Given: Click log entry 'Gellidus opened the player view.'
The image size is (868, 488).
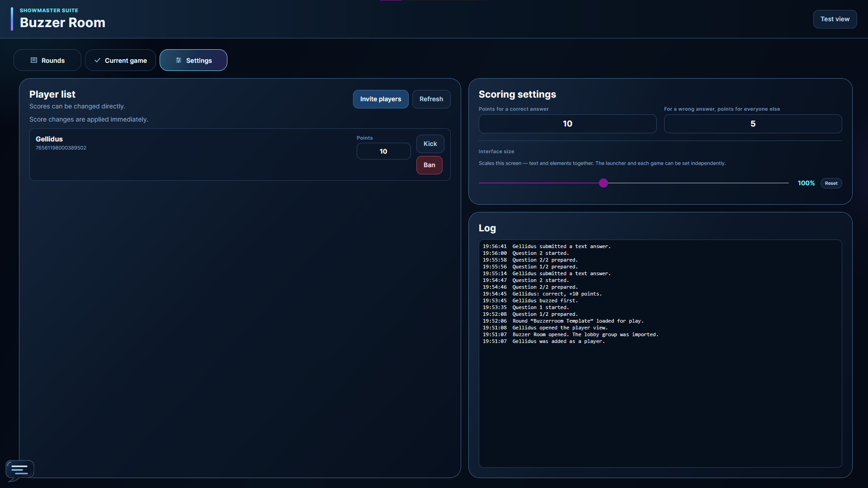Looking at the screenshot, I should (x=545, y=328).
